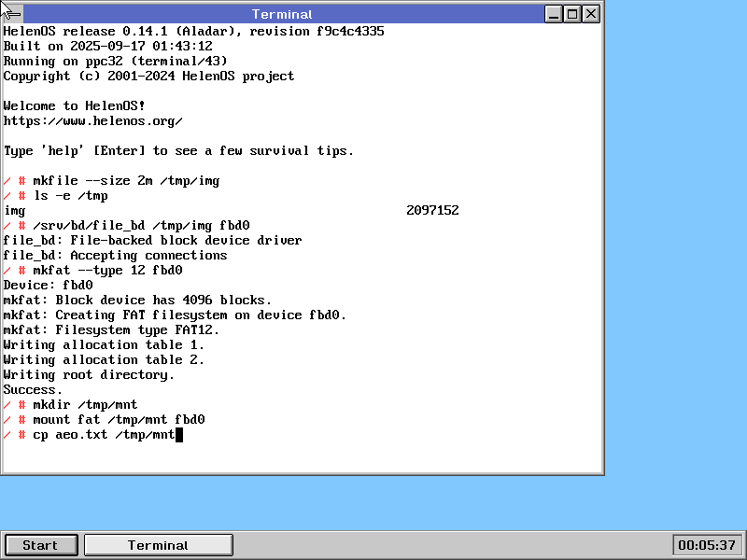Click the Terminal title bar
Image resolution: width=747 pixels, height=560 pixels.
click(282, 14)
